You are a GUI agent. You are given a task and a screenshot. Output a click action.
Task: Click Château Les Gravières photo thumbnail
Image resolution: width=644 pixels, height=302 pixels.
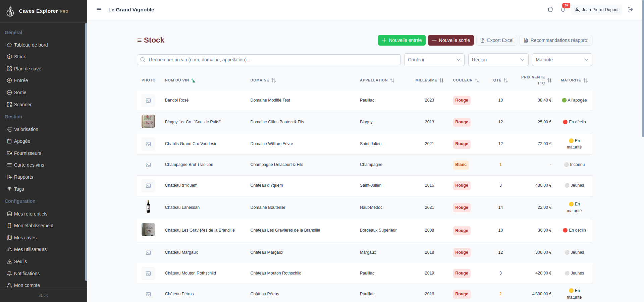coord(148,230)
